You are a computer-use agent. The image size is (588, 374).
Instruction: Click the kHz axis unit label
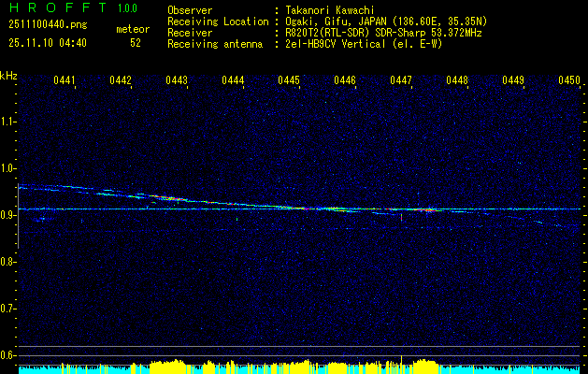pyautogui.click(x=9, y=75)
